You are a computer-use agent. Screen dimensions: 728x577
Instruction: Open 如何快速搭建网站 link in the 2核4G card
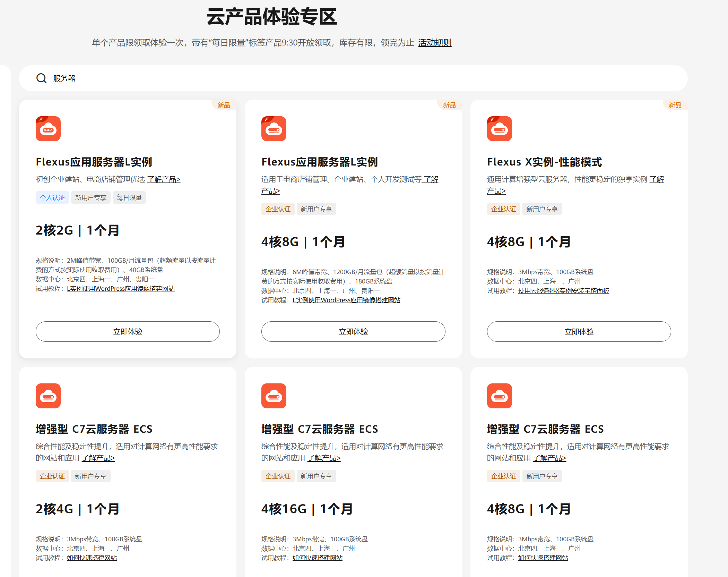[x=92, y=558]
